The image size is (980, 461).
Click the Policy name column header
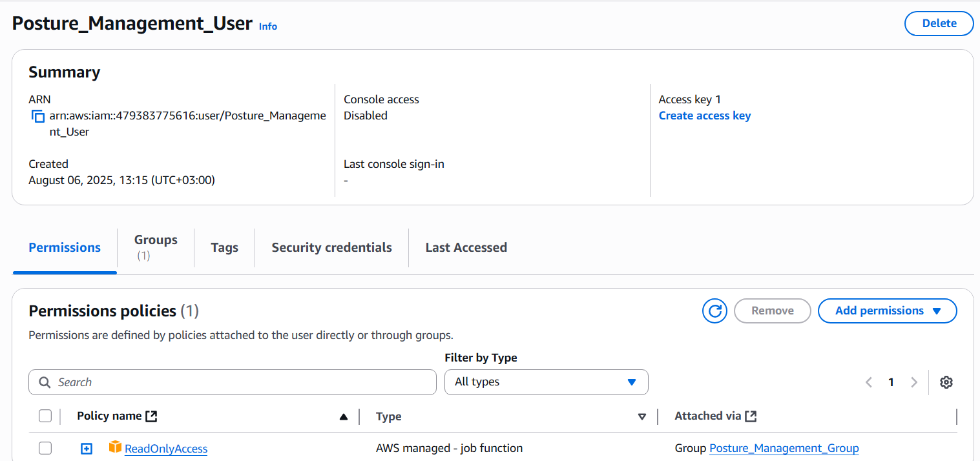click(x=109, y=416)
